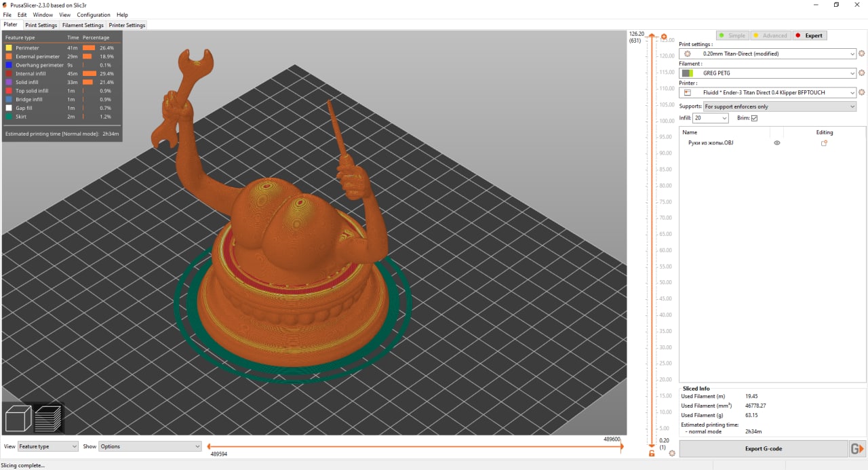Screen dimensions: 868x470
Task: Click Export G-code button
Action: (x=764, y=448)
